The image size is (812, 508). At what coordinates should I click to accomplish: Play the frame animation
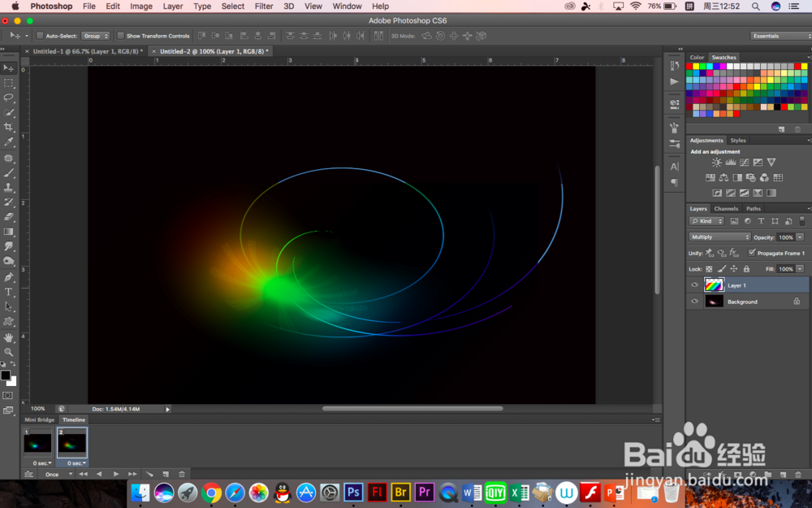tap(116, 474)
